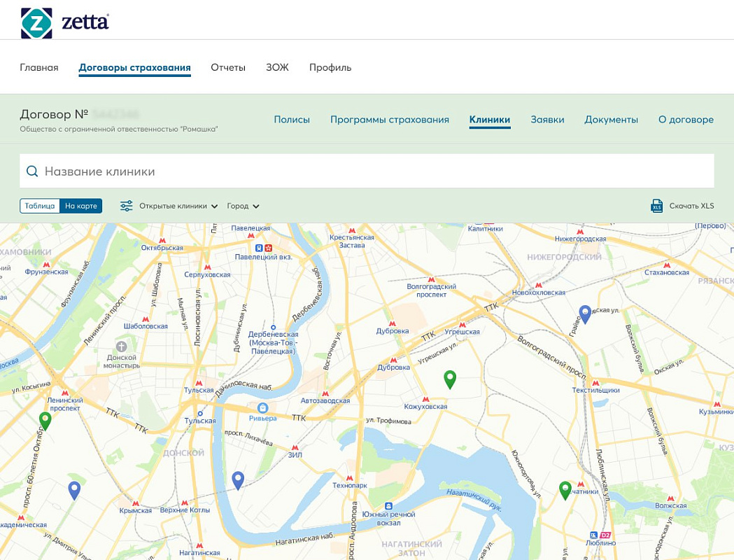Image resolution: width=734 pixels, height=560 pixels.
Task: Click the Zetta logo icon
Action: 36,22
